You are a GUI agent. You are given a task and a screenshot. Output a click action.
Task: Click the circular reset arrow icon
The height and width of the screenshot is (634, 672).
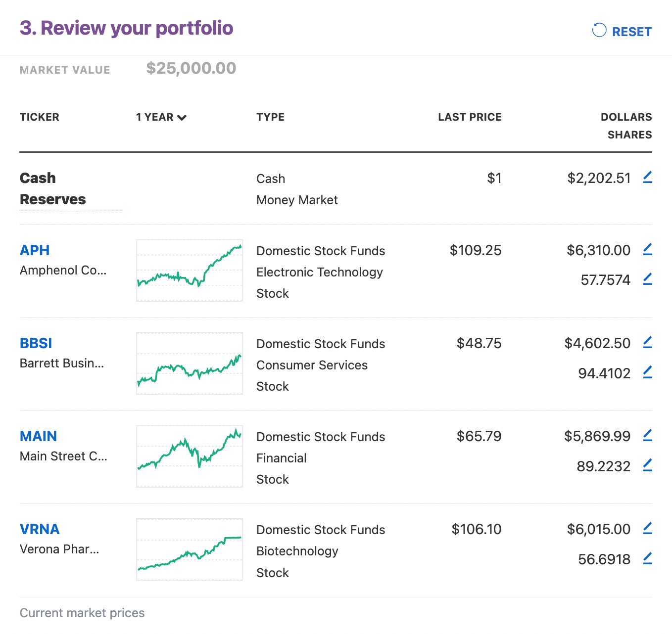click(x=599, y=30)
